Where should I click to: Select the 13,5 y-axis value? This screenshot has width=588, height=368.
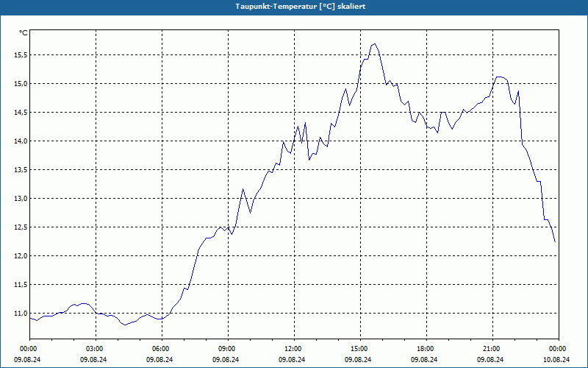point(21,170)
